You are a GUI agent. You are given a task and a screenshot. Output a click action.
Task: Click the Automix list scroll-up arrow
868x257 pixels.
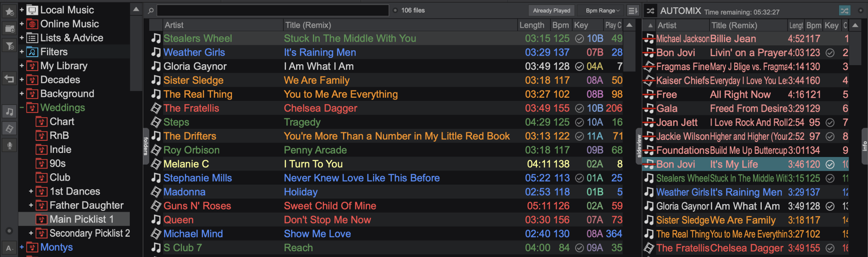pos(855,26)
